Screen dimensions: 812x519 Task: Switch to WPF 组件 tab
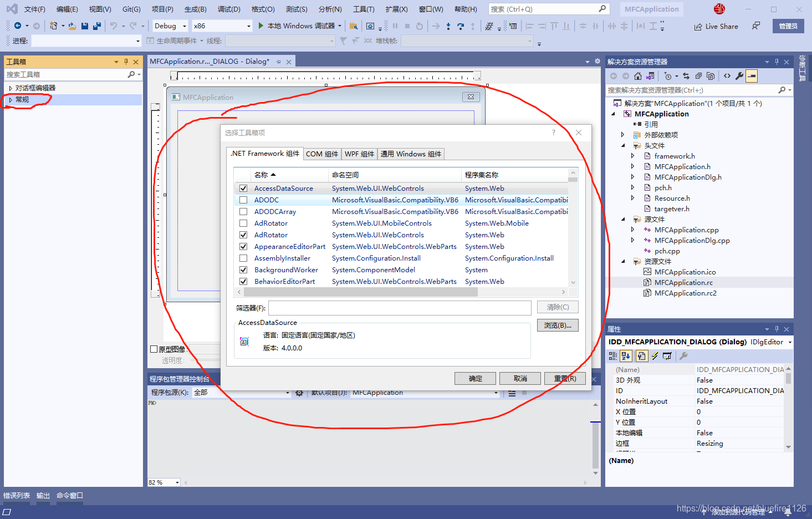360,154
